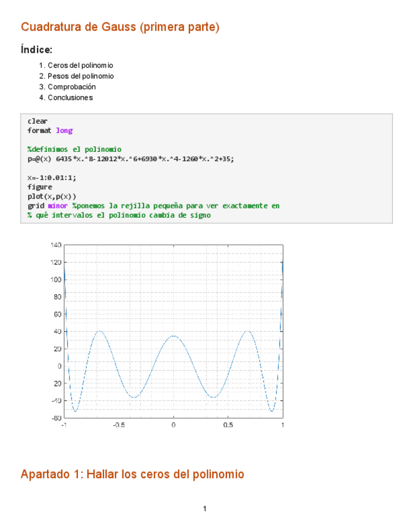Open the "Pesos del polinomio" index entry
Image resolution: width=411 pixels, height=532 pixels.
(x=80, y=76)
